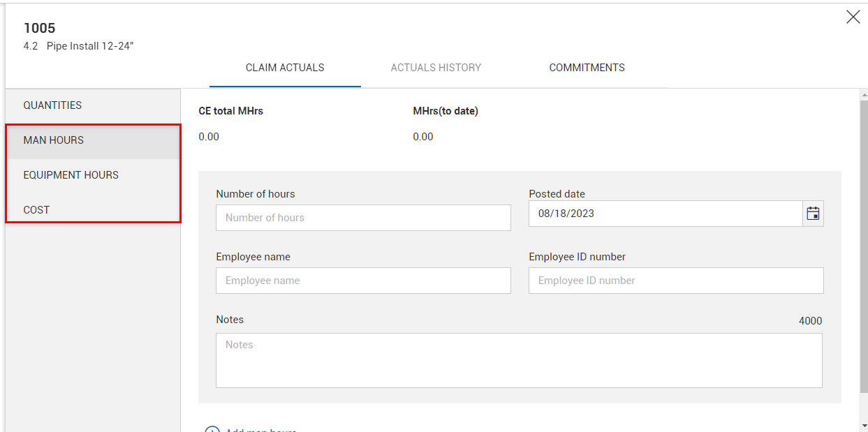Screen dimensions: 868x432
Task: Click into the Employee name field
Action: (x=363, y=281)
